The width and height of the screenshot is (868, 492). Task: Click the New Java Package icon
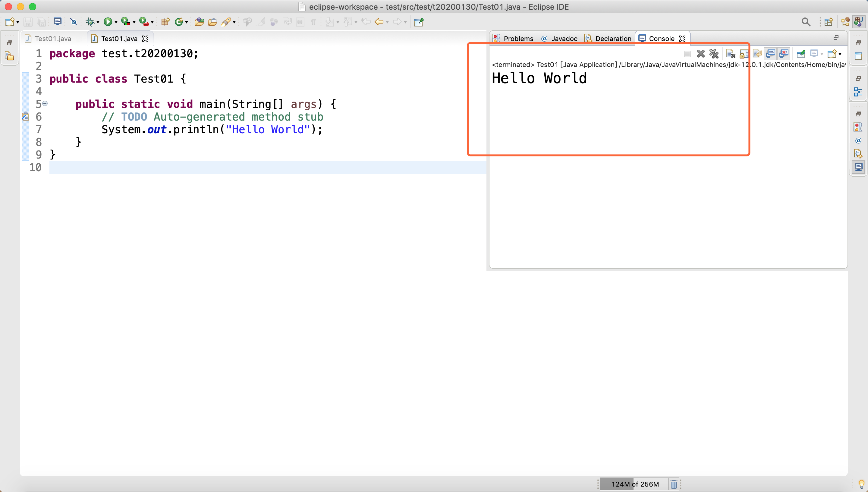pos(165,22)
